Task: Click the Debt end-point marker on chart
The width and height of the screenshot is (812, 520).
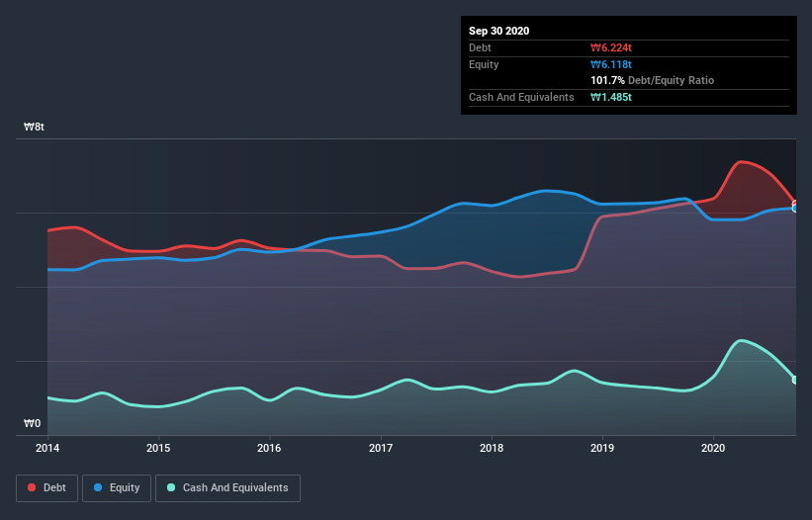Action: point(795,204)
